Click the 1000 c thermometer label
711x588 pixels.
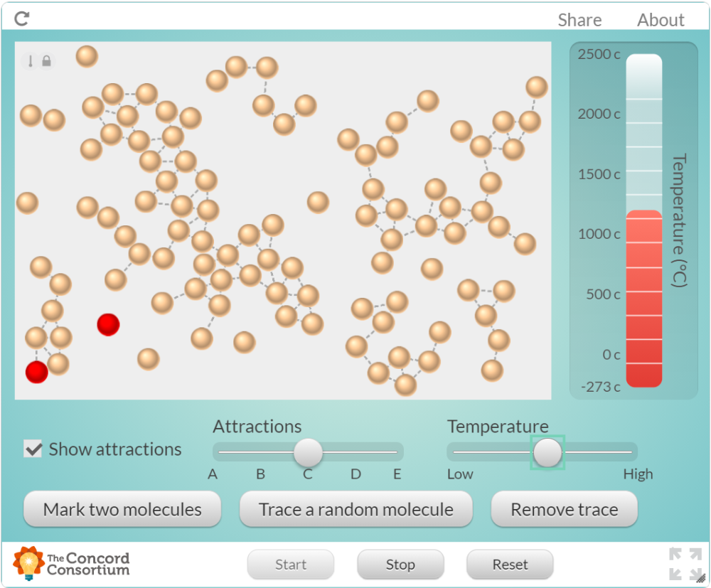click(599, 234)
